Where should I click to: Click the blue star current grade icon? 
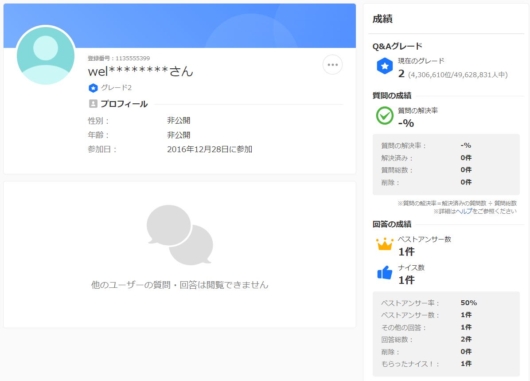[x=385, y=66]
